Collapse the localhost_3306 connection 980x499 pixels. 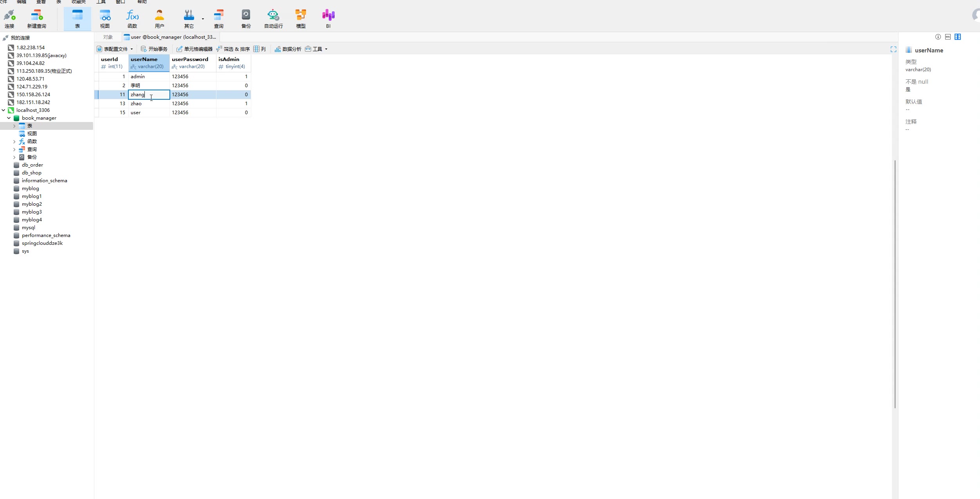point(4,110)
